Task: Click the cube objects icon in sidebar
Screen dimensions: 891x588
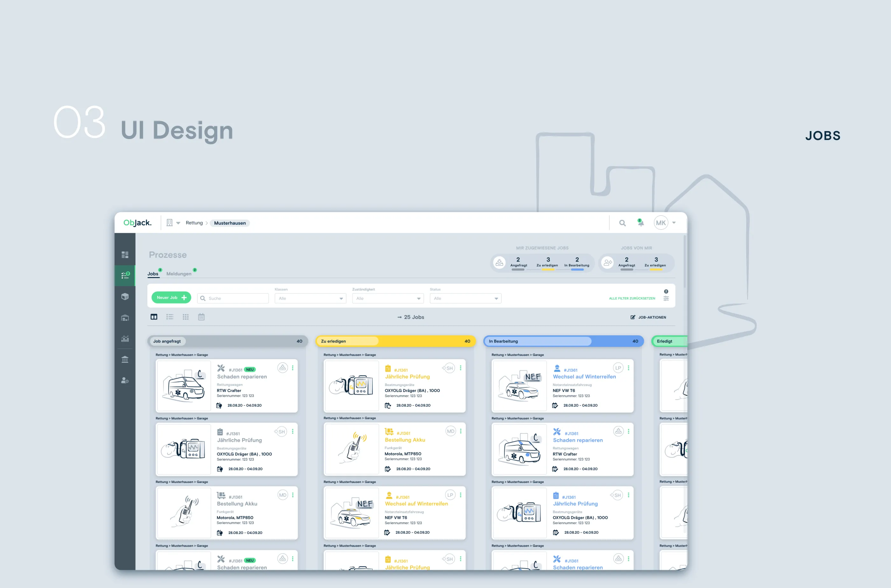Action: click(x=125, y=297)
